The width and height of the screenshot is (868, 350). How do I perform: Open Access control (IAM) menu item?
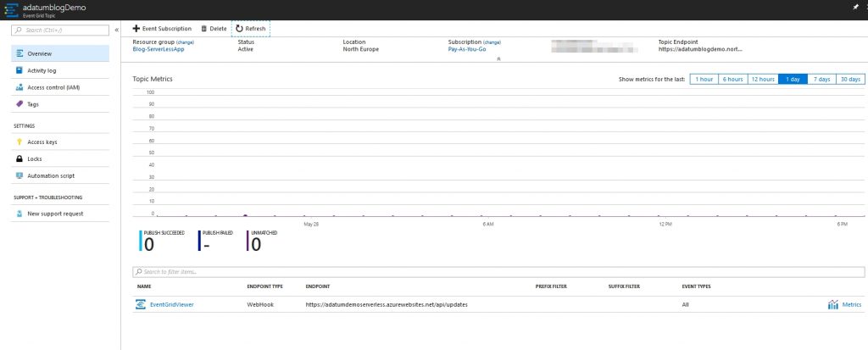(x=60, y=87)
